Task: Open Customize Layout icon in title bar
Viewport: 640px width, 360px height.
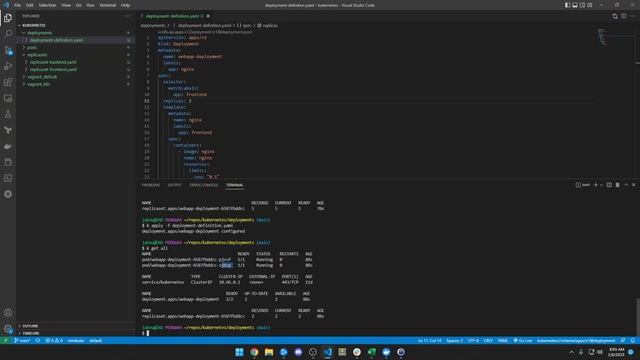Action: coord(590,5)
